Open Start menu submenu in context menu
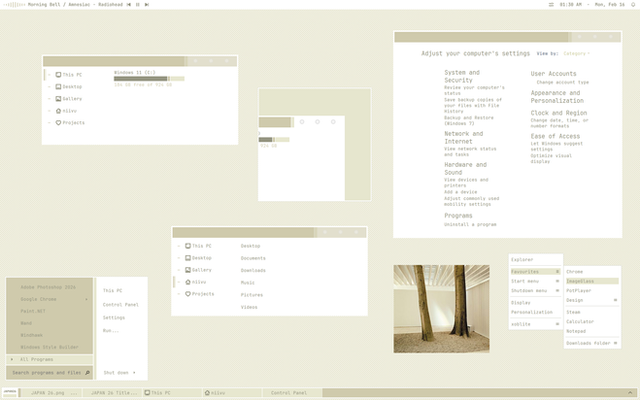 tap(536, 281)
